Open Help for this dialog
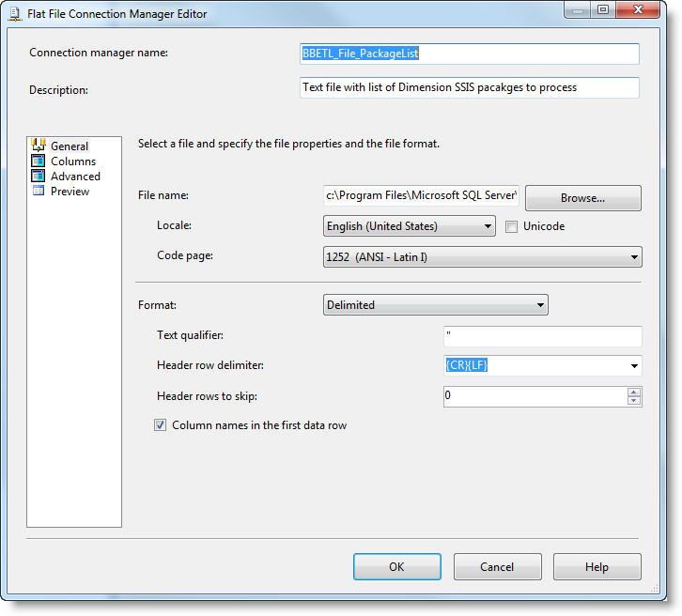The height and width of the screenshot is (616, 682). pyautogui.click(x=597, y=566)
